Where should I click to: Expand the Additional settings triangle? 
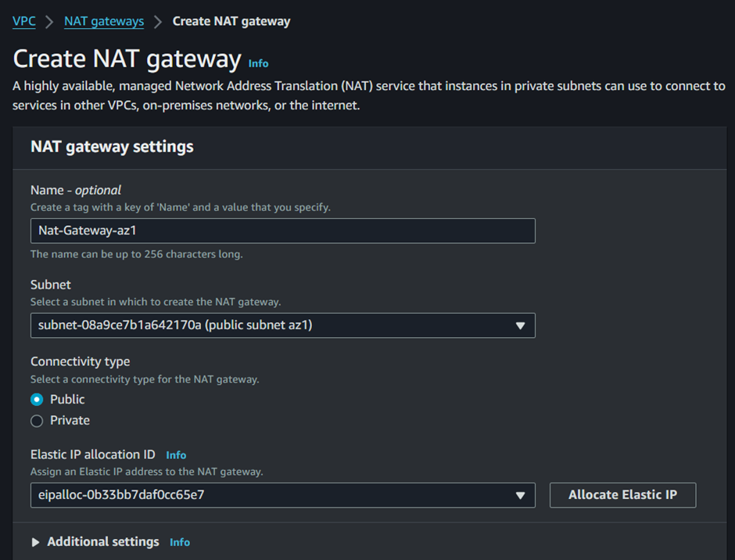click(35, 542)
